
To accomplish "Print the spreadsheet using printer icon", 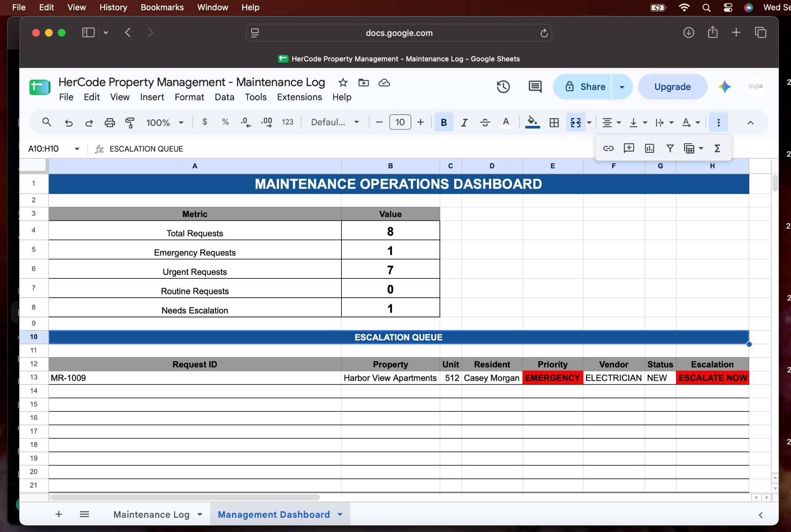I will coord(110,123).
